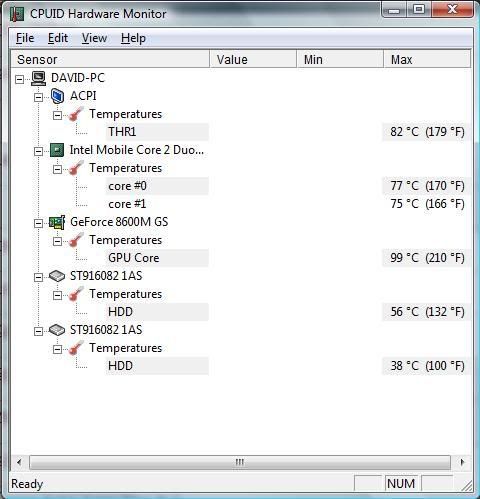Click the 77 °C (170 °F) max value

[x=427, y=186]
